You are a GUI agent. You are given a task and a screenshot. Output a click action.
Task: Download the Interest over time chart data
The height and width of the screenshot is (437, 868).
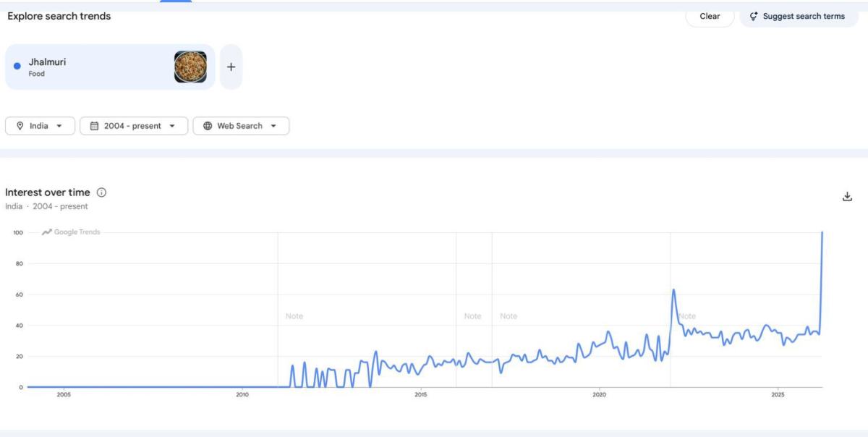coord(848,197)
